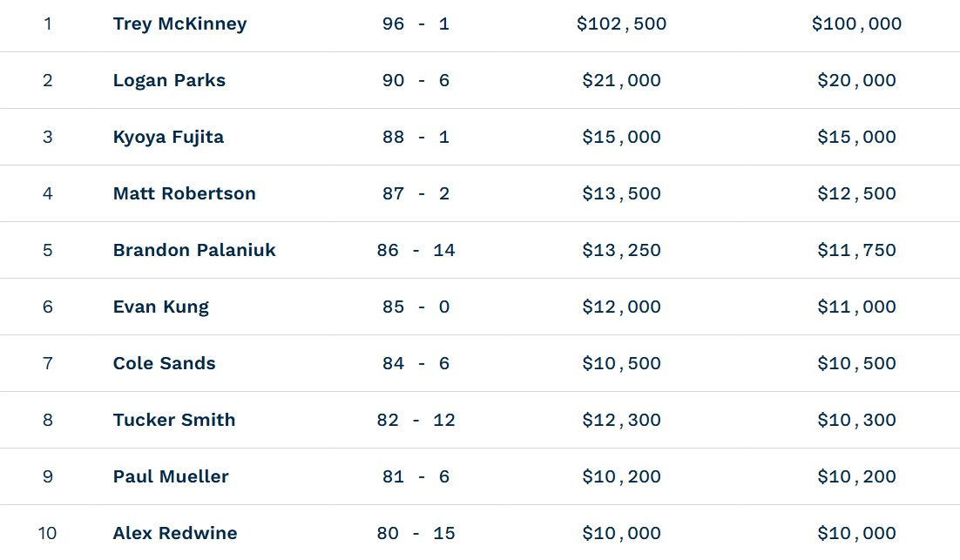Open Paul Mueller's profile
Screen dimensions: 960x560
coord(171,476)
